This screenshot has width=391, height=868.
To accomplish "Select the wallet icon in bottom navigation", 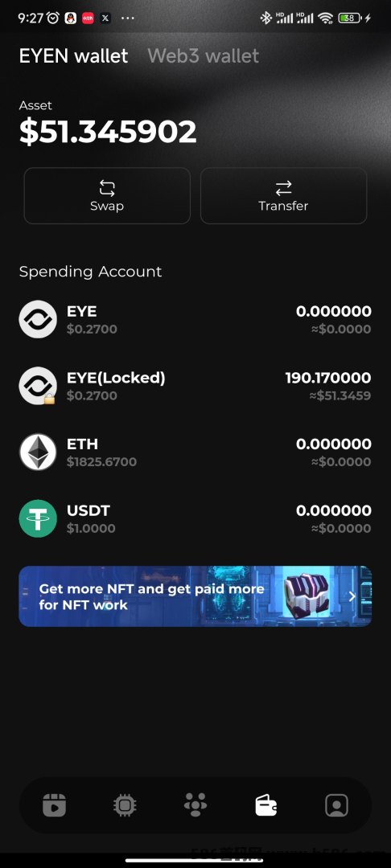I will tap(265, 805).
